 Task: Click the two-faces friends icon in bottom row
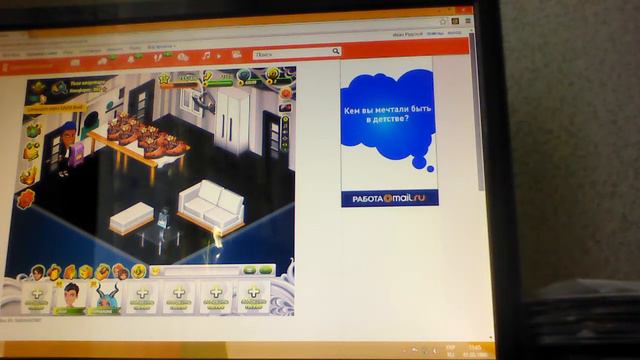120,271
